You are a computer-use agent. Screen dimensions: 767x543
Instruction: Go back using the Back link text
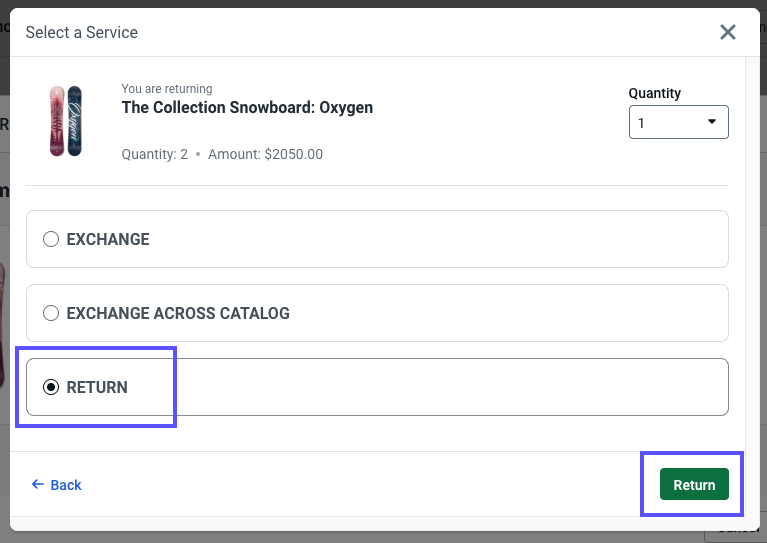click(66, 485)
